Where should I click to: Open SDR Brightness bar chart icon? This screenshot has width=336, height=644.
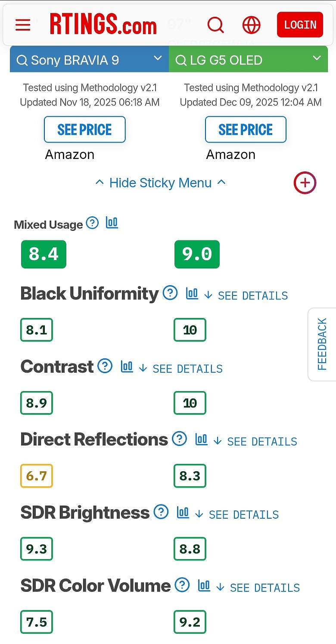tap(183, 512)
